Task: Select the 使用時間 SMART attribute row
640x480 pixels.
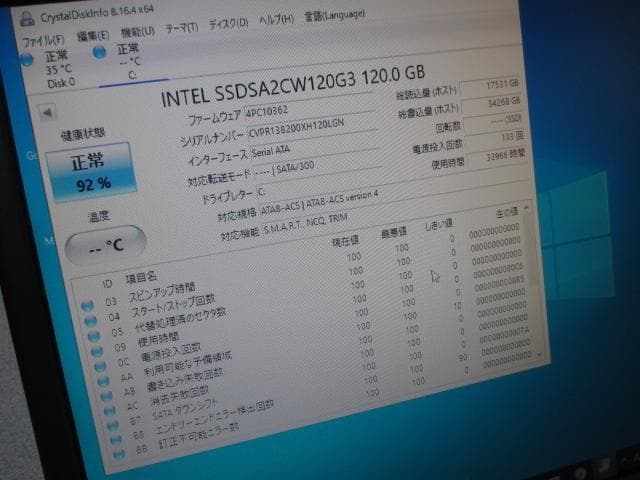Action: click(x=306, y=307)
